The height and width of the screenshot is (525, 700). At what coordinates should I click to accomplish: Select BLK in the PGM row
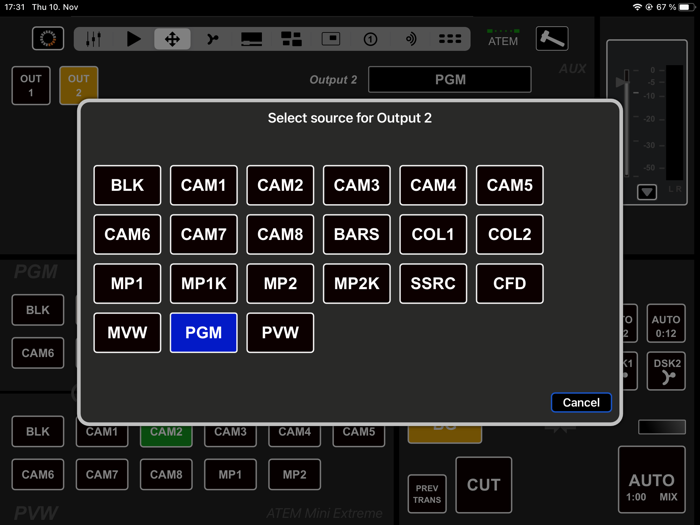pos(38,310)
